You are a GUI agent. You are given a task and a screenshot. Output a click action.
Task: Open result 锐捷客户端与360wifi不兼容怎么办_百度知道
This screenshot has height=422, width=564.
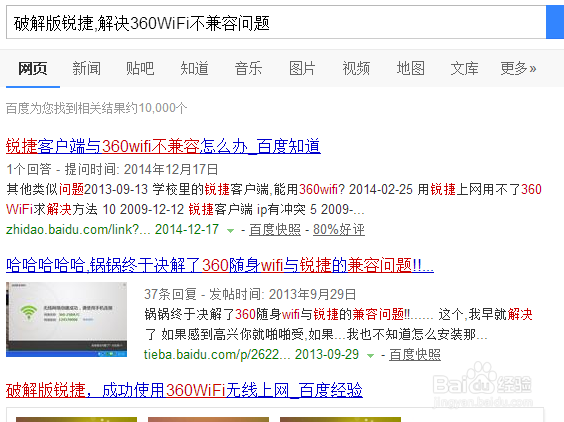(x=163, y=146)
